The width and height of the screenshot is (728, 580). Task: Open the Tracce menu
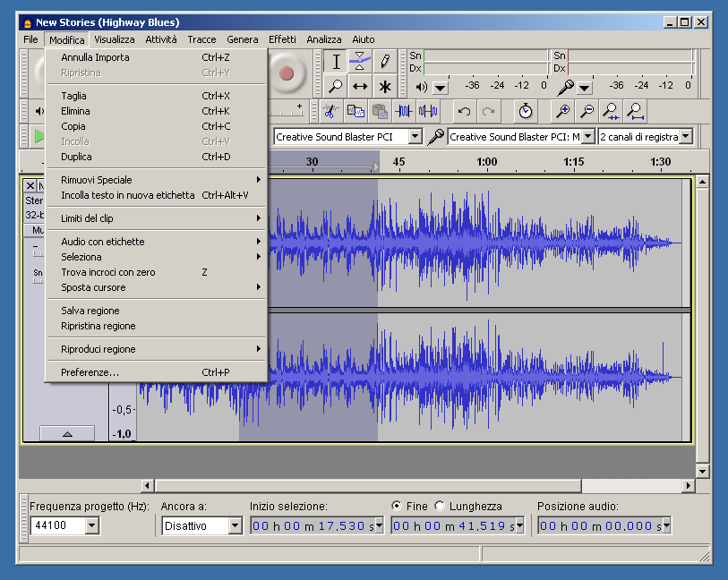tap(201, 39)
